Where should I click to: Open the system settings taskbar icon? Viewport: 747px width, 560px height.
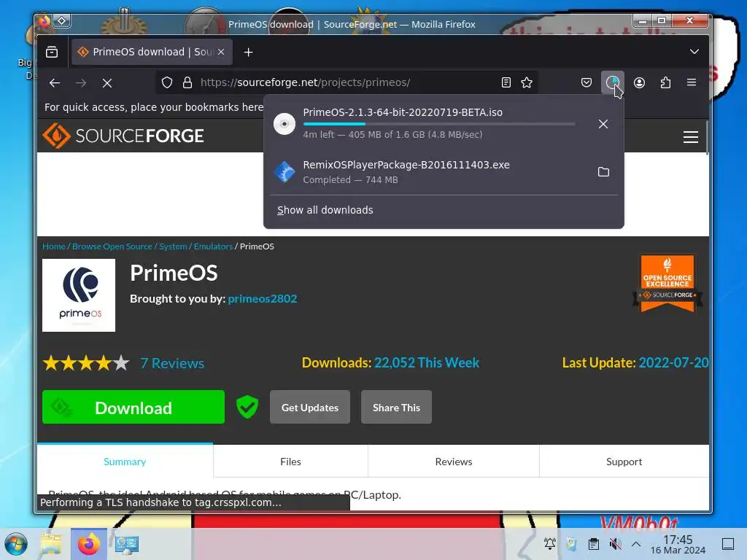127,544
